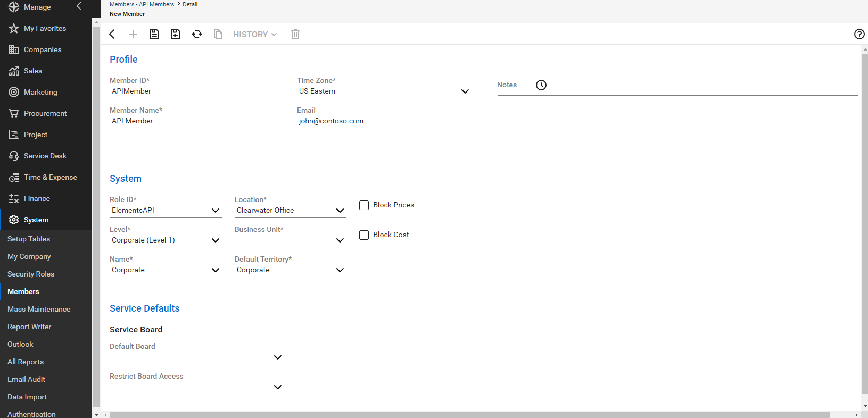Viewport: 868px width, 418px height.
Task: Click the clock timestamp icon beside Notes
Action: tap(541, 85)
